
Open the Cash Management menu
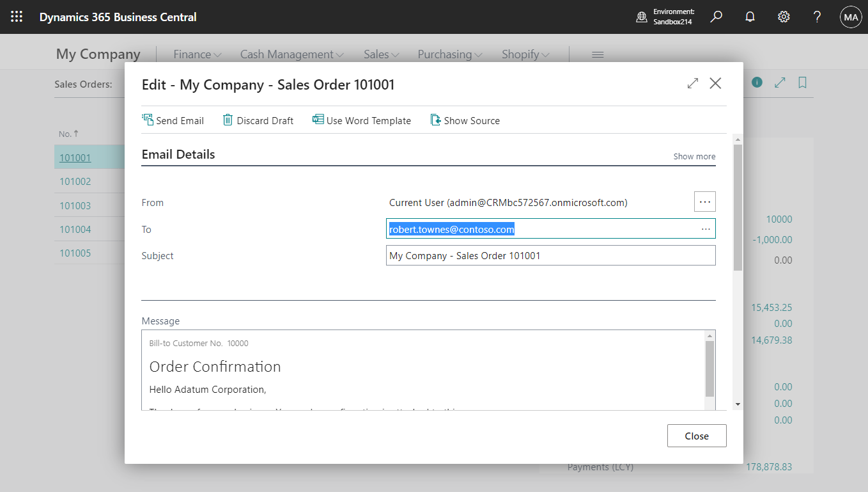click(x=291, y=54)
